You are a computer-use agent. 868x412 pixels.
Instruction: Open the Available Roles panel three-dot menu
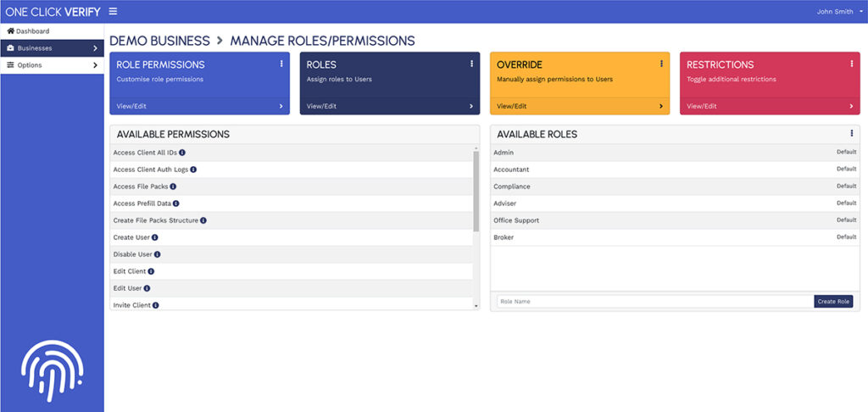pyautogui.click(x=851, y=133)
